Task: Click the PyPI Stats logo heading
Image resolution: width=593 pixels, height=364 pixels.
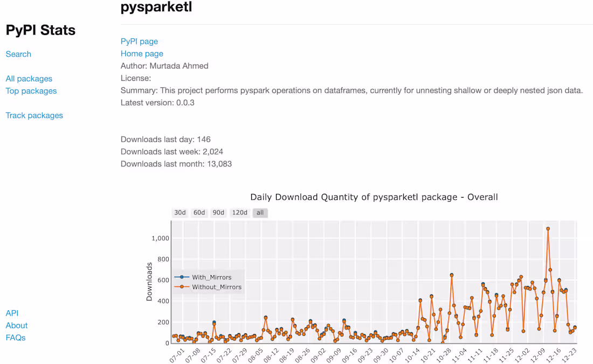Action: click(40, 30)
